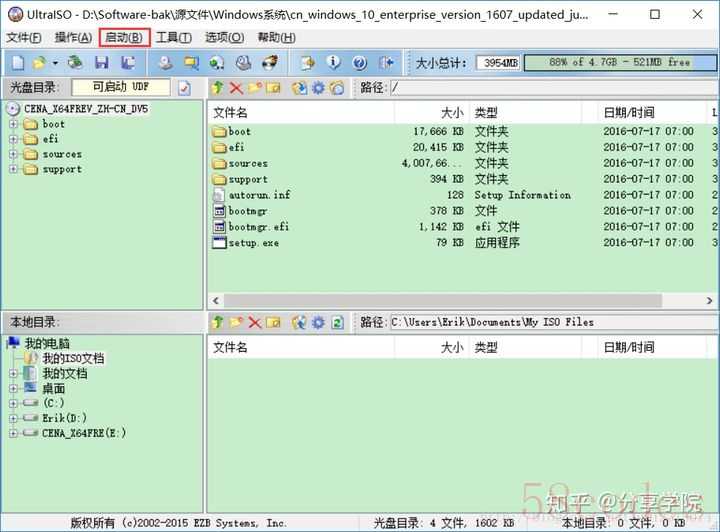This screenshot has height=532, width=720.
Task: Click the add-to-image icon in the local toolbar
Action: coord(299,322)
